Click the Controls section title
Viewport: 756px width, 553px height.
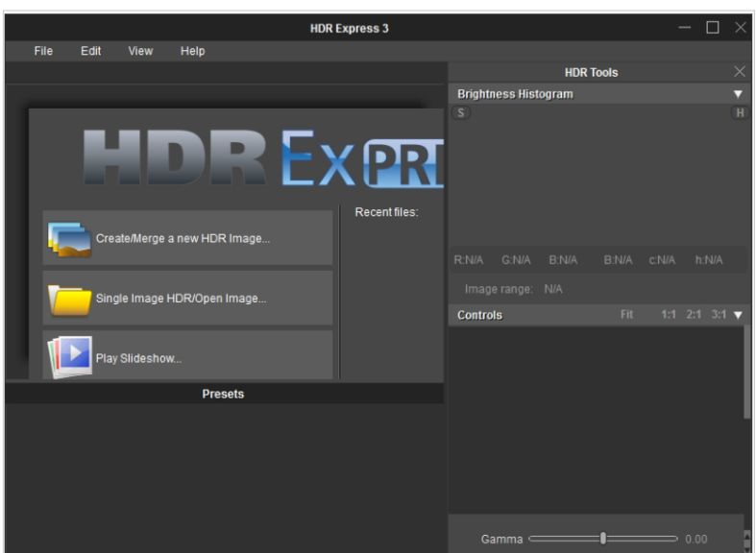coord(479,315)
